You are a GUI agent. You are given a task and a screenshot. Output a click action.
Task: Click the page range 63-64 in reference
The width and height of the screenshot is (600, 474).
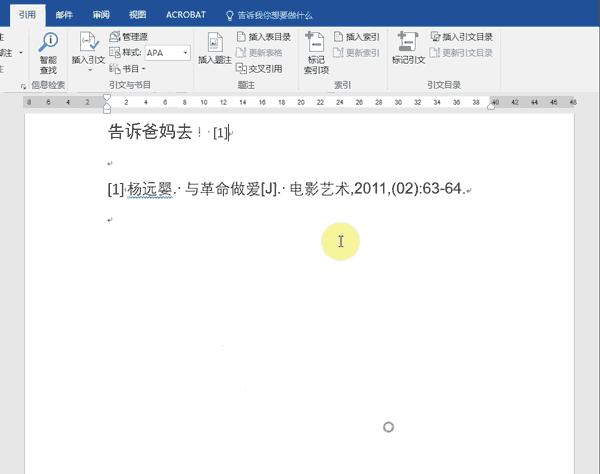(x=442, y=189)
